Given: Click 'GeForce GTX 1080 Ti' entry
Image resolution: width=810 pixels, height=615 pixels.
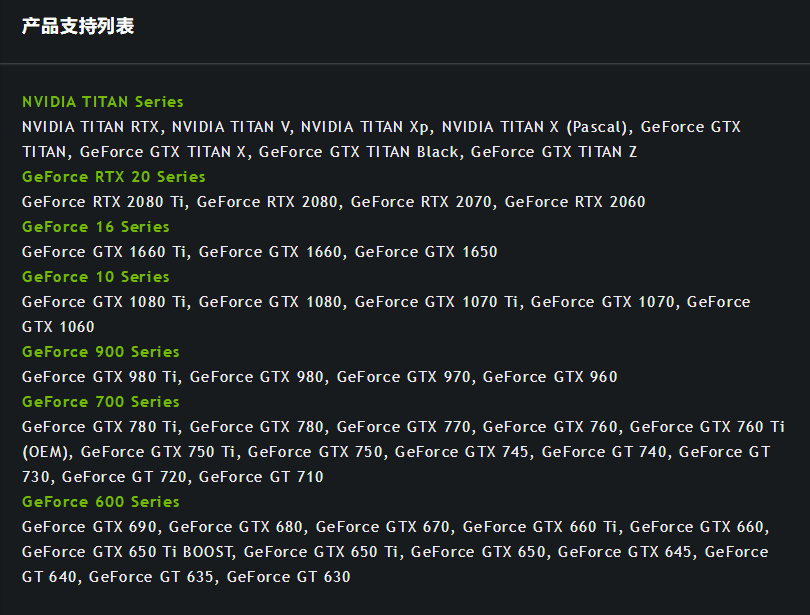Looking at the screenshot, I should tap(104, 302).
